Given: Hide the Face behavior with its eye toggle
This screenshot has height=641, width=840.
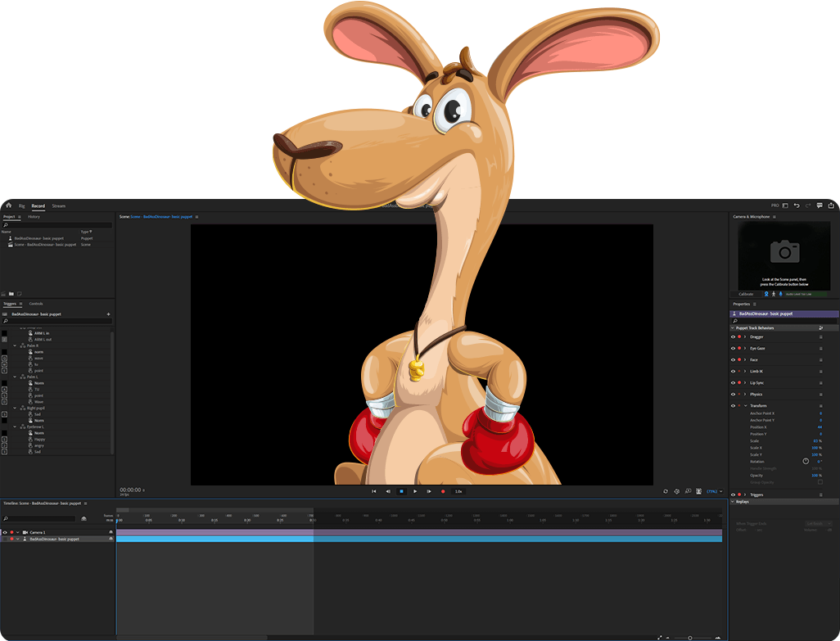Looking at the screenshot, I should pyautogui.click(x=732, y=359).
